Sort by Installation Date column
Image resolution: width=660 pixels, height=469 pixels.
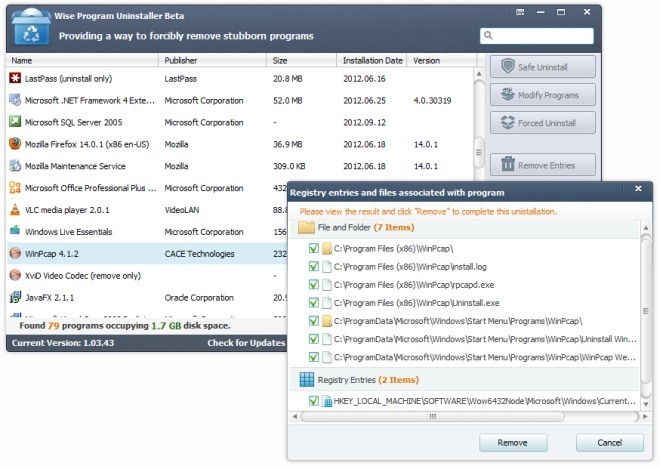coord(372,60)
